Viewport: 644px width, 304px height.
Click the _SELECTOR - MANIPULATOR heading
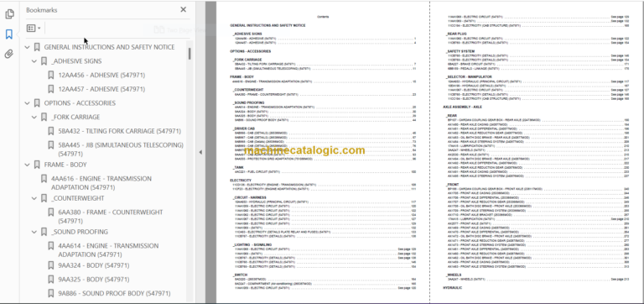click(x=469, y=77)
